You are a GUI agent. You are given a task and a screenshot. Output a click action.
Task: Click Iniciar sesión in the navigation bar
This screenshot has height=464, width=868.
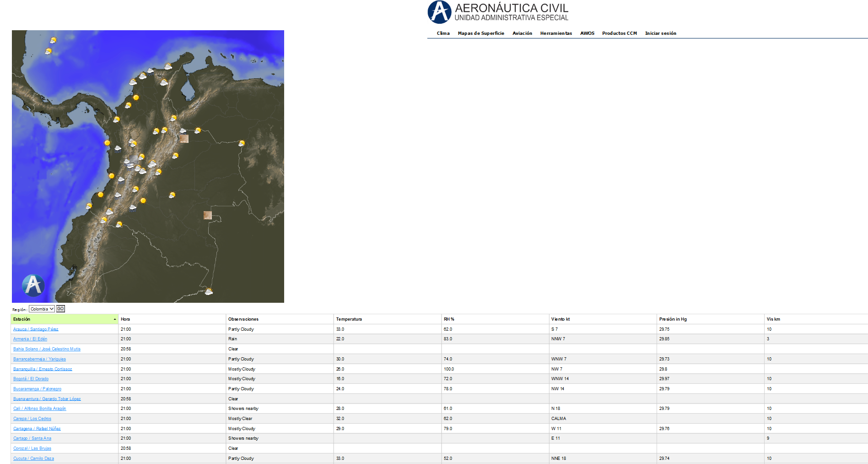(660, 33)
